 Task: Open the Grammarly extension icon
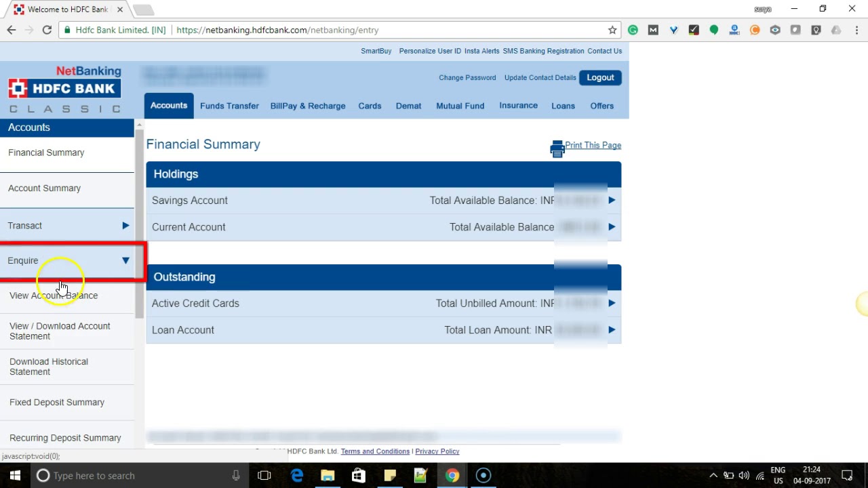pos(633,30)
